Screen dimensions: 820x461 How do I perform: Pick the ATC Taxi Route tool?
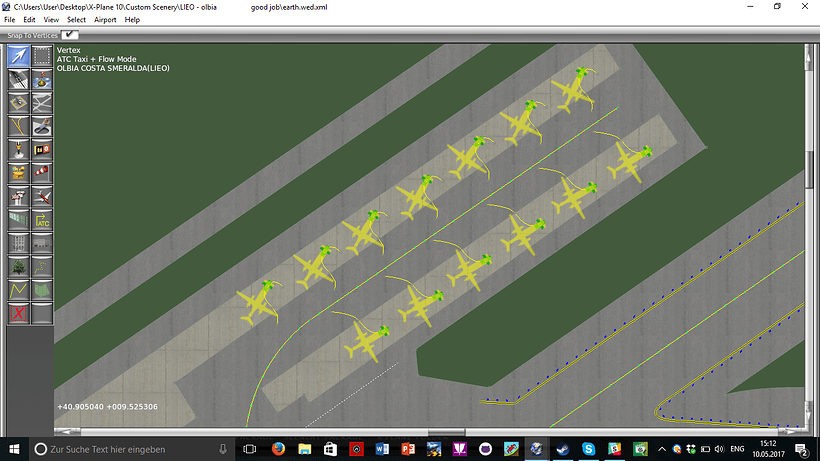(x=42, y=221)
